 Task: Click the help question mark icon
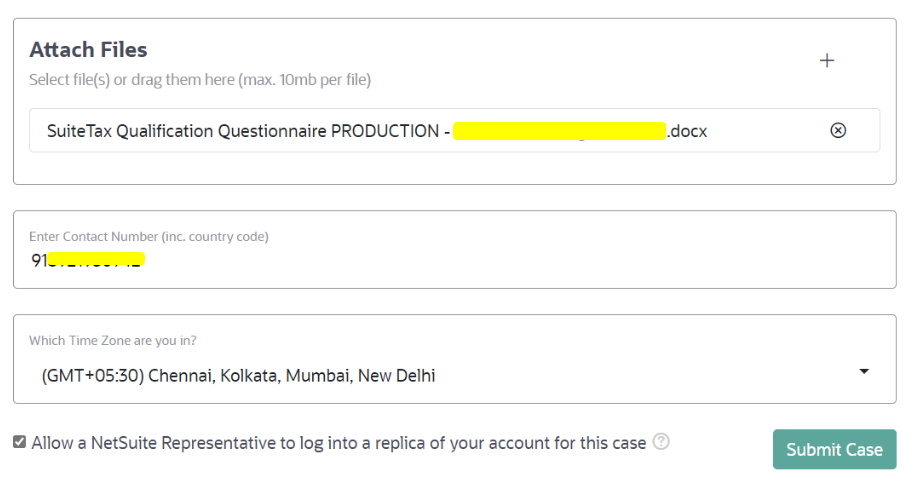click(661, 442)
